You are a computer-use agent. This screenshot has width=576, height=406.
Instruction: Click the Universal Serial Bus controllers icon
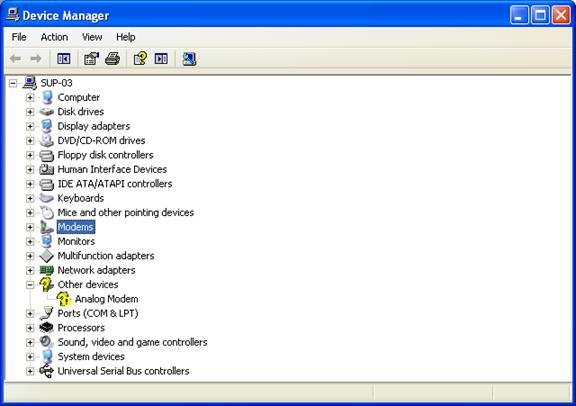coord(47,371)
